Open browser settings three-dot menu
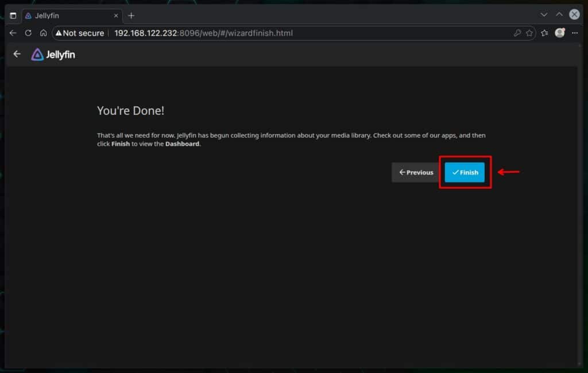Image resolution: width=588 pixels, height=373 pixels. pyautogui.click(x=575, y=33)
